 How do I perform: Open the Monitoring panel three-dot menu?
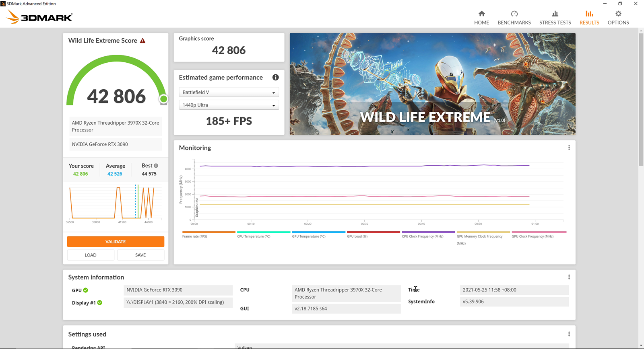[569, 148]
